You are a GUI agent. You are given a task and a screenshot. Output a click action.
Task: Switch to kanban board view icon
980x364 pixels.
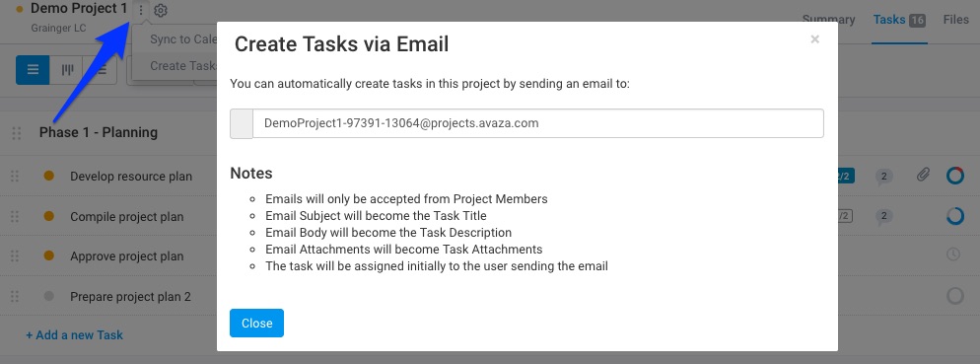click(67, 70)
